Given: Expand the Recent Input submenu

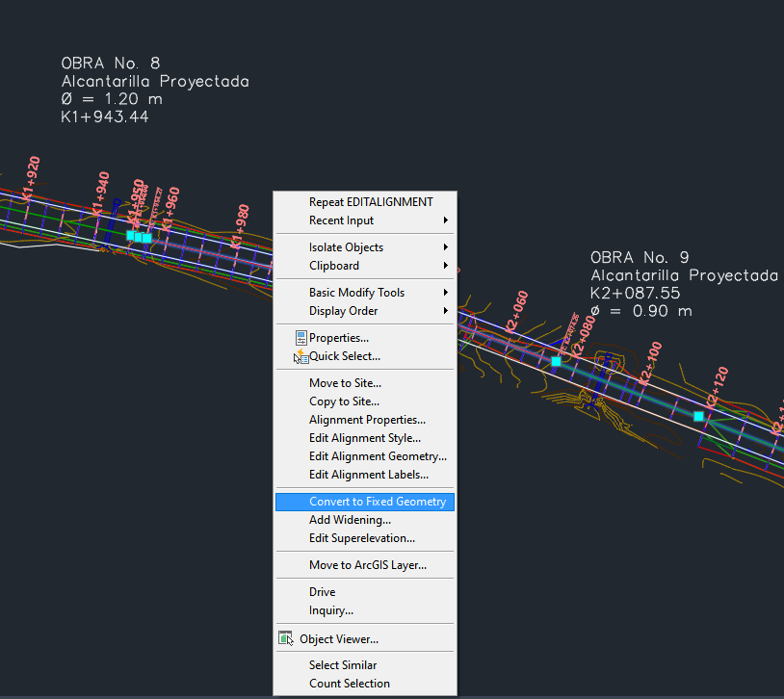Looking at the screenshot, I should (365, 220).
